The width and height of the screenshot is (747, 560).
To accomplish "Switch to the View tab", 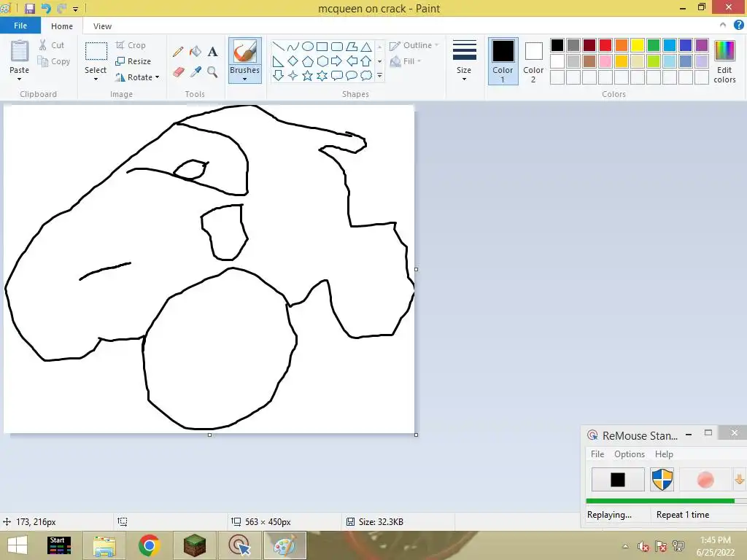I will (102, 26).
